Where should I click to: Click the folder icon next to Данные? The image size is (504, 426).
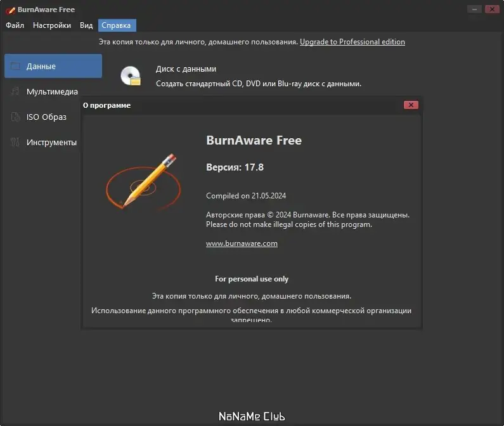(x=15, y=66)
